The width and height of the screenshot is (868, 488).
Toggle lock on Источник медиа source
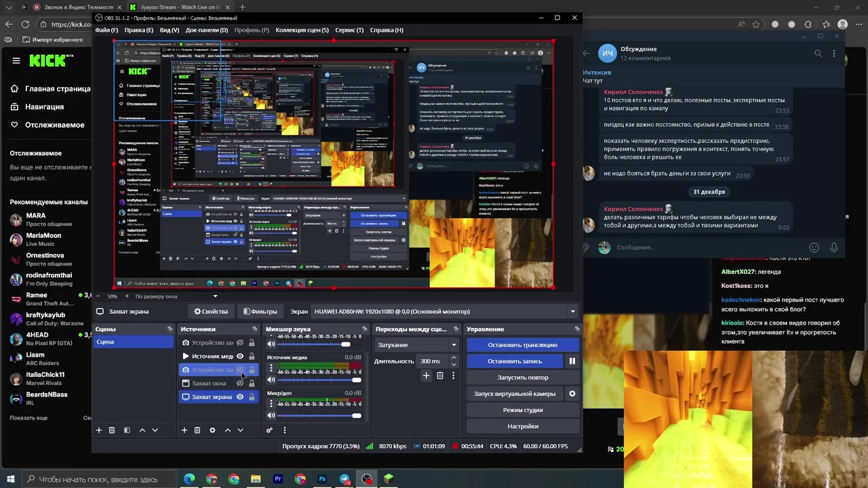coord(252,357)
